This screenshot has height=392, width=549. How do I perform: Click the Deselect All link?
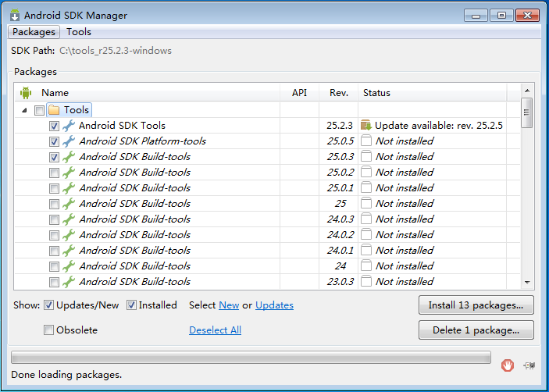[x=215, y=330]
